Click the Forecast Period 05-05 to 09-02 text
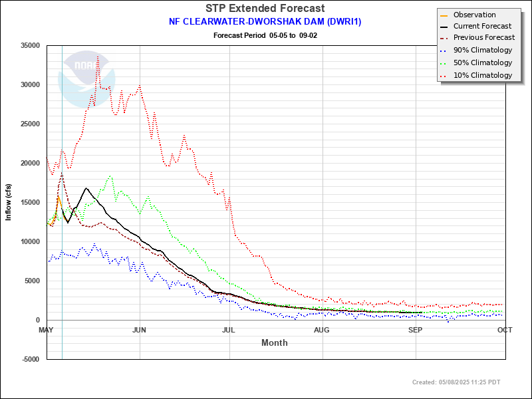 pos(265,35)
